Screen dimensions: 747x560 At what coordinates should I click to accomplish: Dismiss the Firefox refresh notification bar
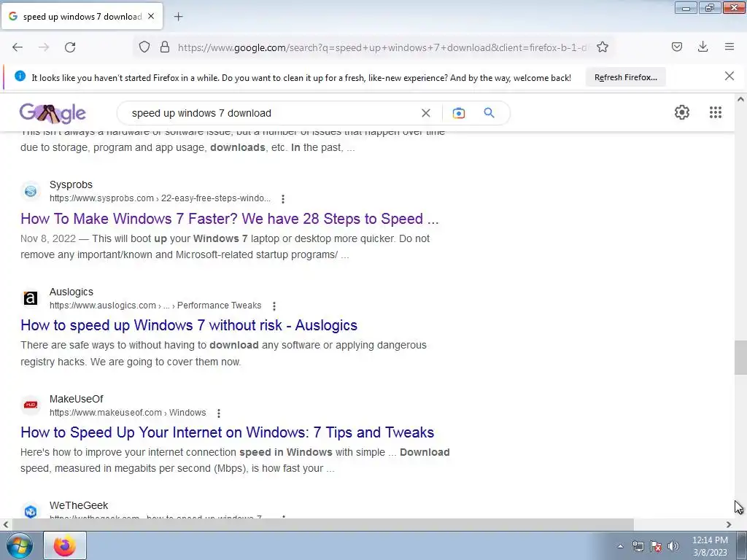[x=729, y=76]
